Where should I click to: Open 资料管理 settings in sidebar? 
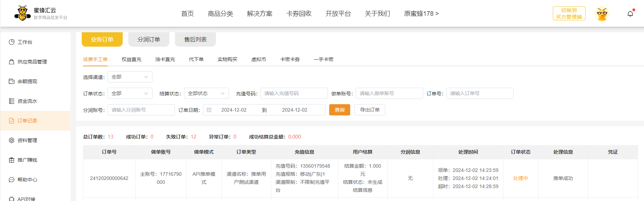point(27,140)
